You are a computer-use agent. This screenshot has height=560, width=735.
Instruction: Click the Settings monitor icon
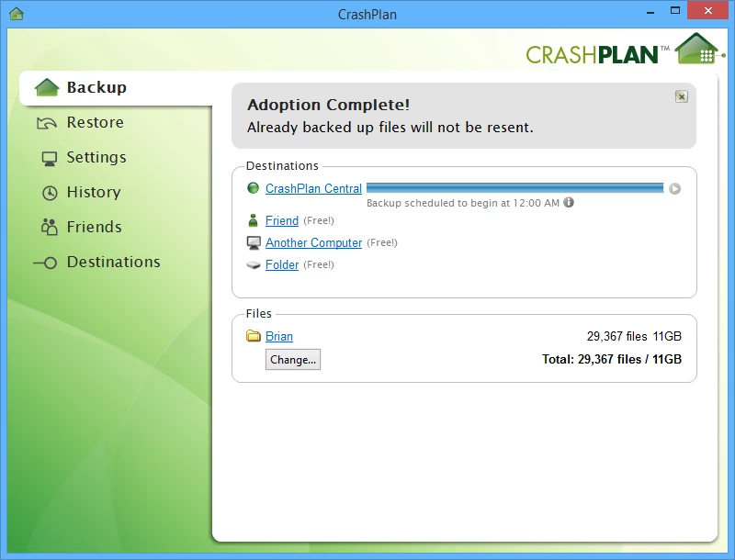[x=50, y=159]
